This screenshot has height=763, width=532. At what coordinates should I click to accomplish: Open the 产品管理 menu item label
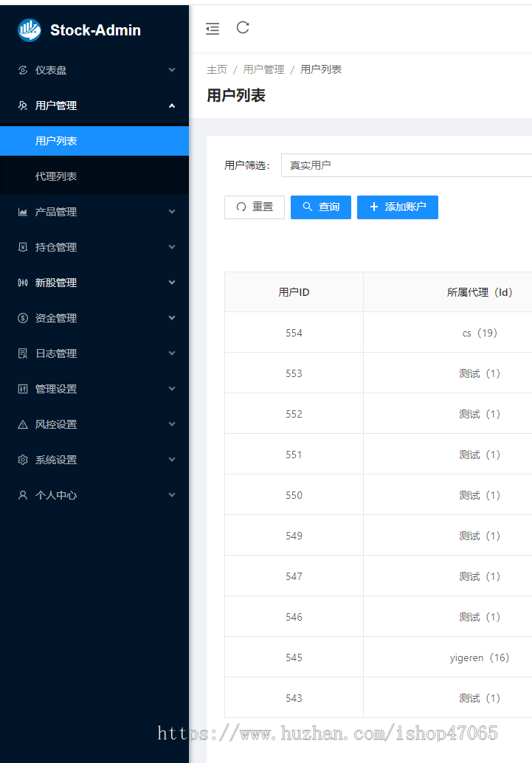56,212
